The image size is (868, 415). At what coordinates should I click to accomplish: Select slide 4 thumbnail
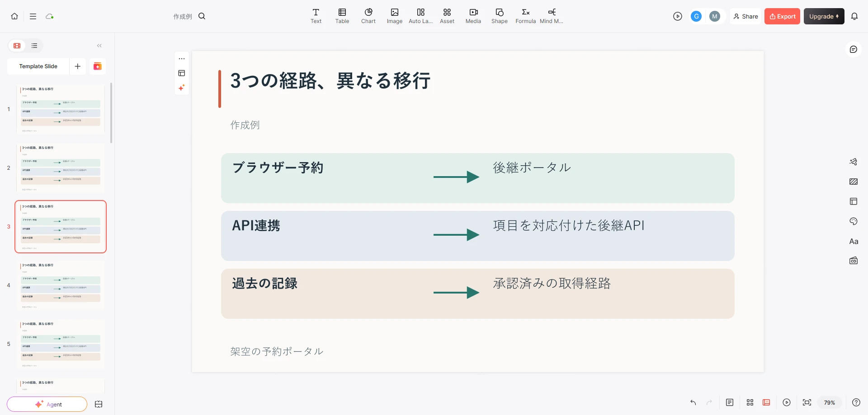61,285
